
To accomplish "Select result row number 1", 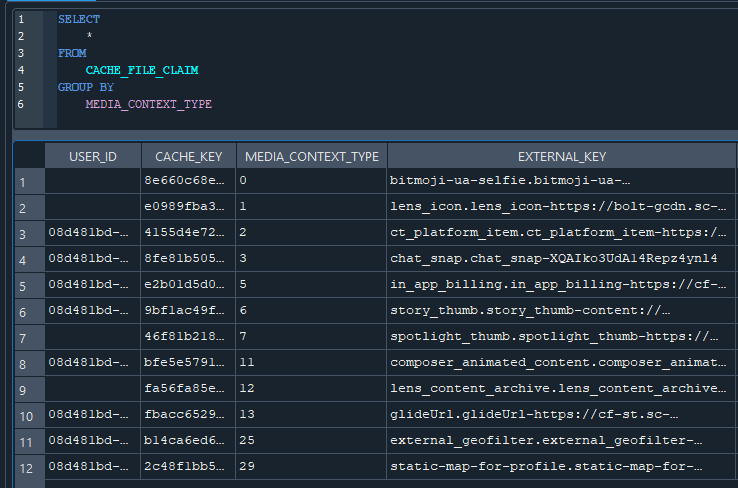I will 30,182.
